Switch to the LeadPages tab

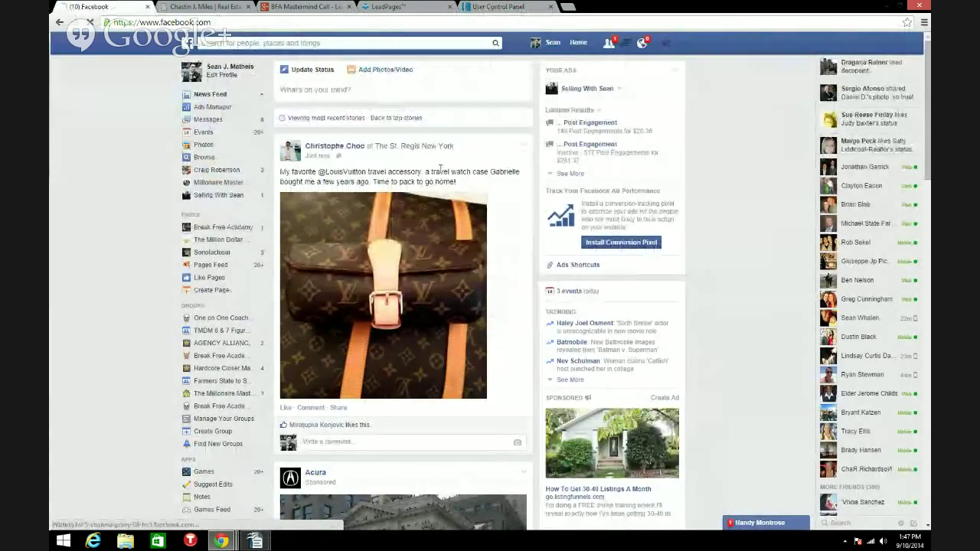[404, 7]
